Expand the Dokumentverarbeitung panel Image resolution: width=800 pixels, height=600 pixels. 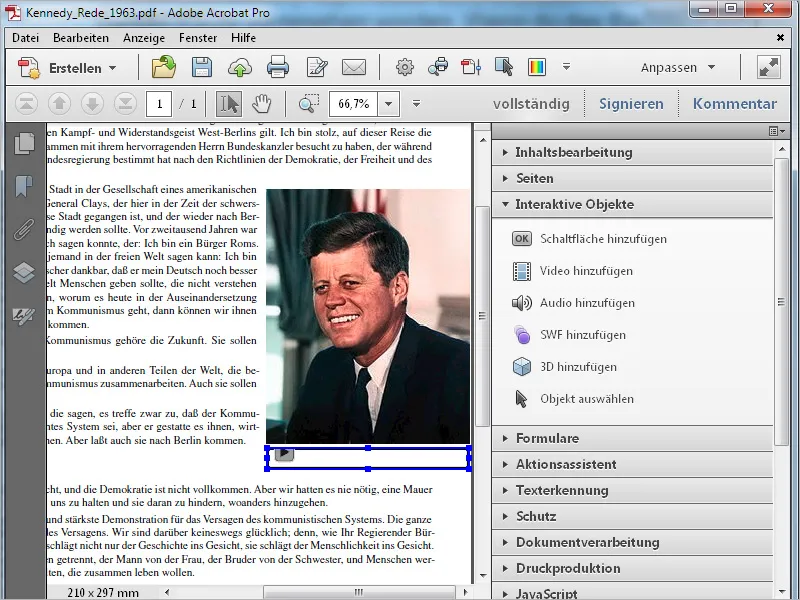tap(632, 542)
